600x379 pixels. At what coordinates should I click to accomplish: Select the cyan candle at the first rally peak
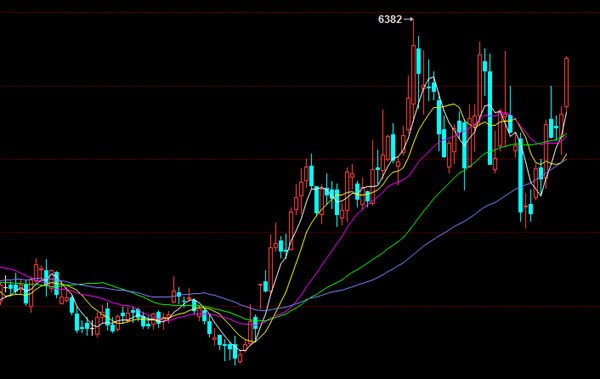[x=311, y=176]
